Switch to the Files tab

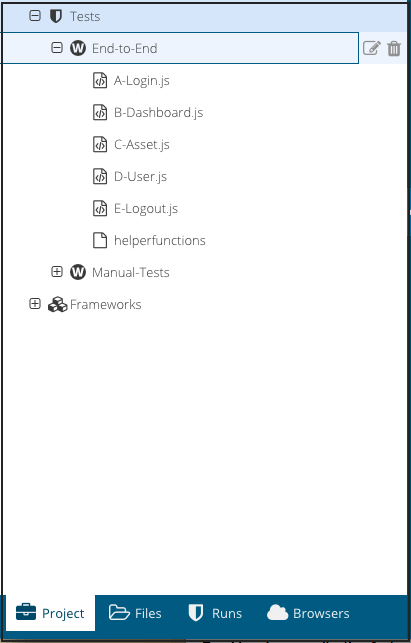[x=135, y=613]
